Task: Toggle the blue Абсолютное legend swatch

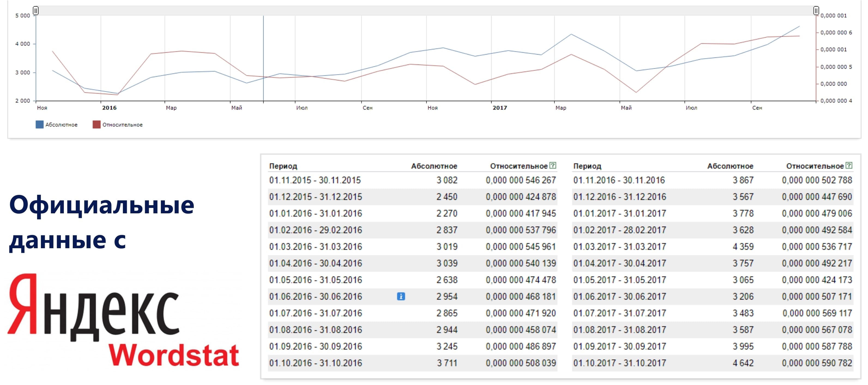Action: [x=40, y=125]
